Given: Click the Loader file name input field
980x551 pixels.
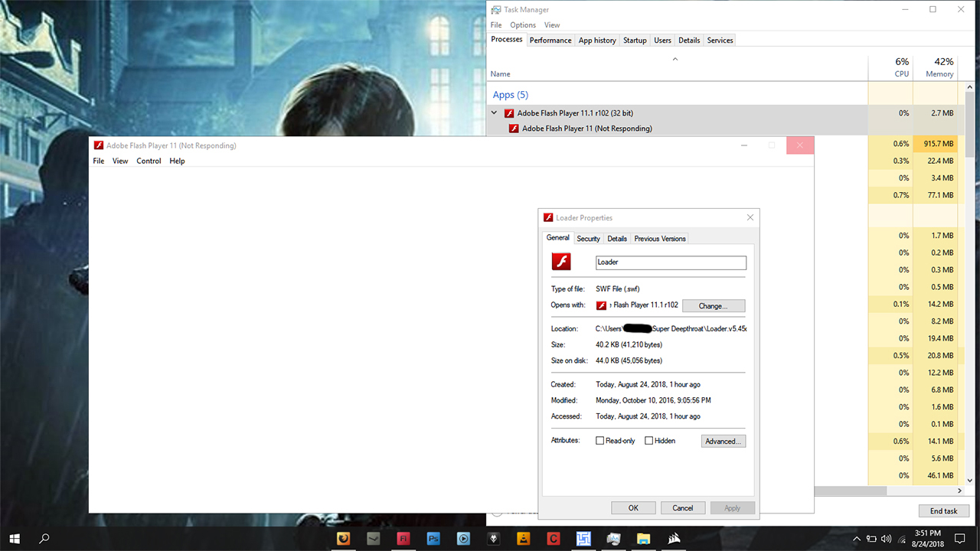Looking at the screenshot, I should [x=671, y=262].
